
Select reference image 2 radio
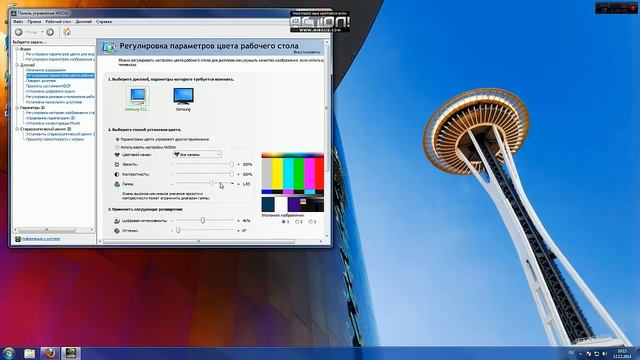click(297, 222)
